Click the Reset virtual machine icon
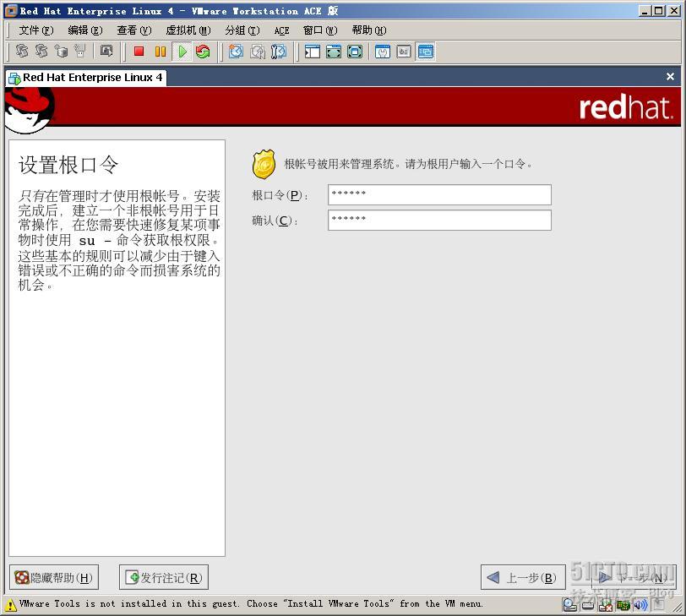 203,52
